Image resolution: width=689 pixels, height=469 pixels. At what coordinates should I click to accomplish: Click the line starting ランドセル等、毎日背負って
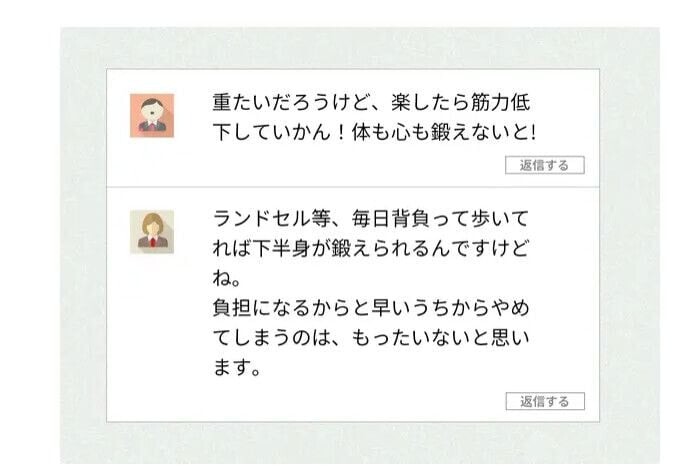click(x=371, y=218)
